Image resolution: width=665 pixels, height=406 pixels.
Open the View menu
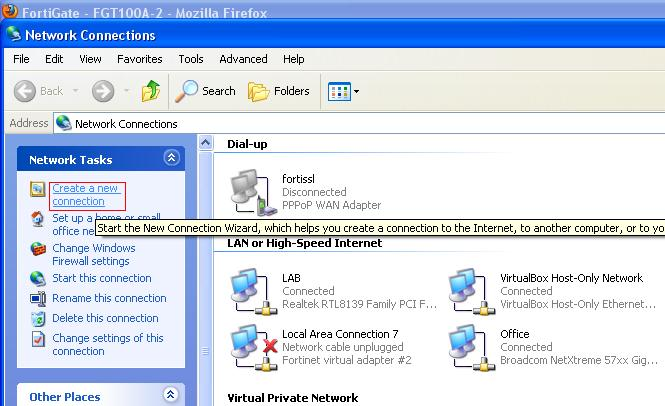pyautogui.click(x=90, y=59)
